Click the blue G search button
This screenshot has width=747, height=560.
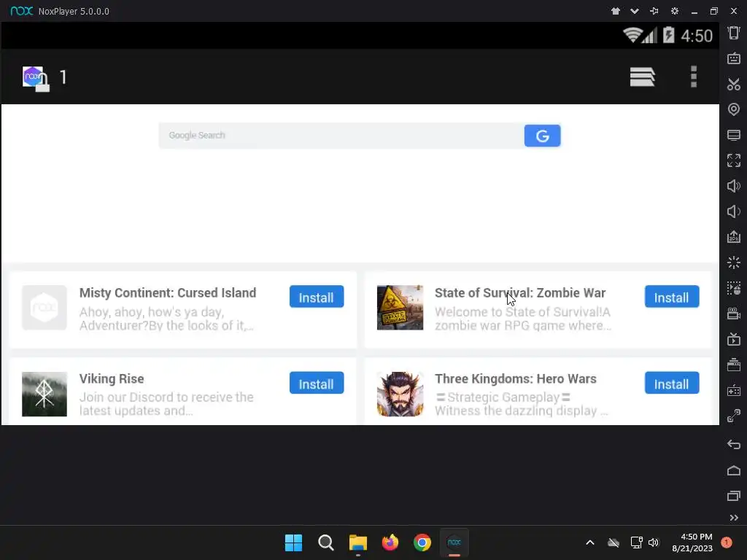542,136
